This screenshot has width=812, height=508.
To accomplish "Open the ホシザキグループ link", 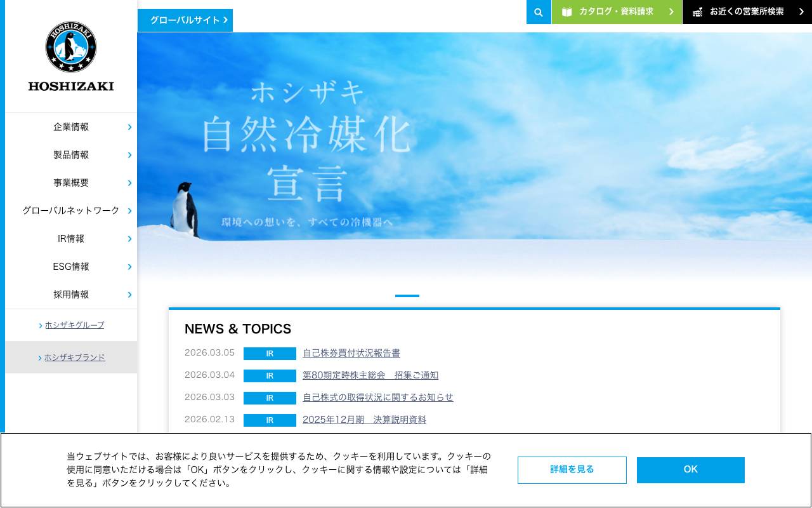I will click(x=74, y=325).
